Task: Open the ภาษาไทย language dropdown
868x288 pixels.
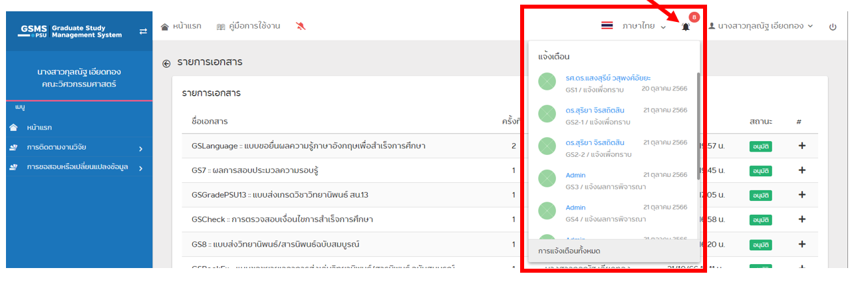Action: pos(643,26)
